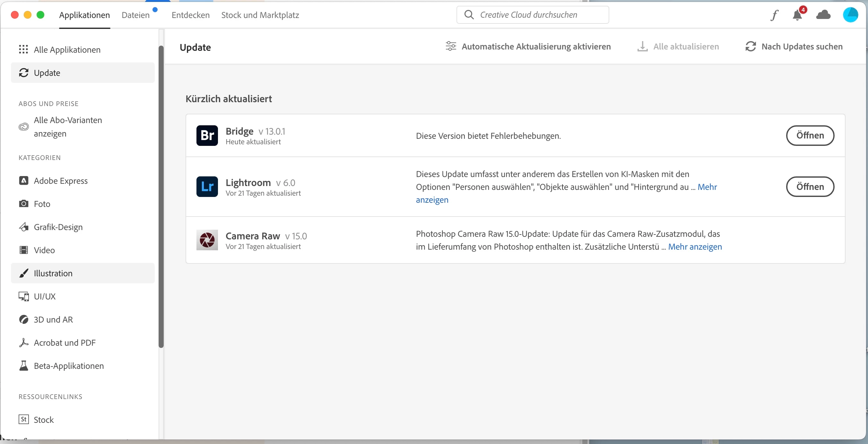Select the Beta-Applikationen flask item
The height and width of the screenshot is (444, 868).
(69, 366)
